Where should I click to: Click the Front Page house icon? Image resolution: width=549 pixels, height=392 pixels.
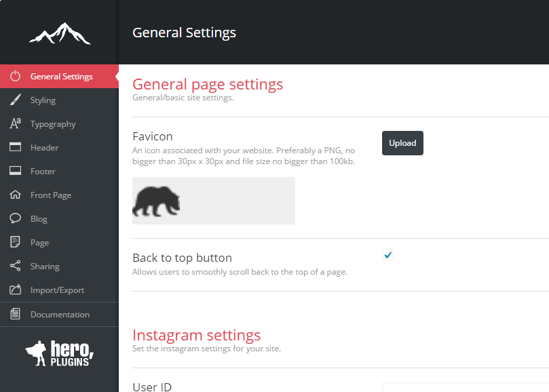point(16,195)
